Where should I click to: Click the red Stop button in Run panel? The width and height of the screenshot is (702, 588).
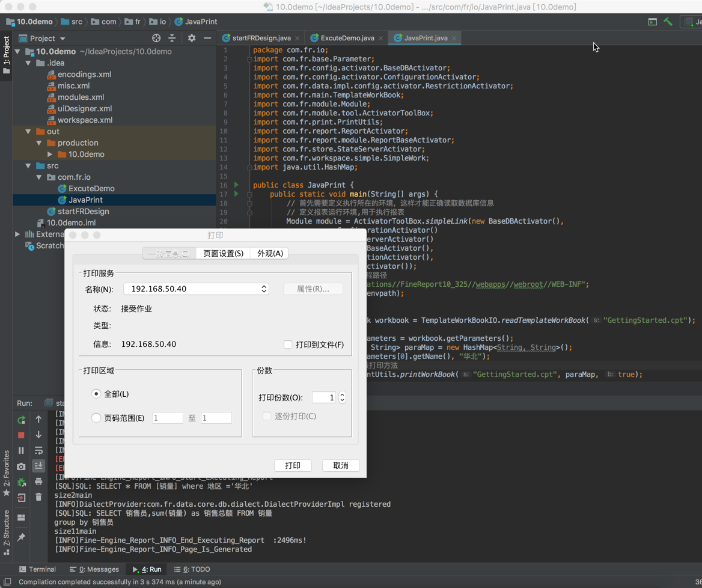(21, 435)
